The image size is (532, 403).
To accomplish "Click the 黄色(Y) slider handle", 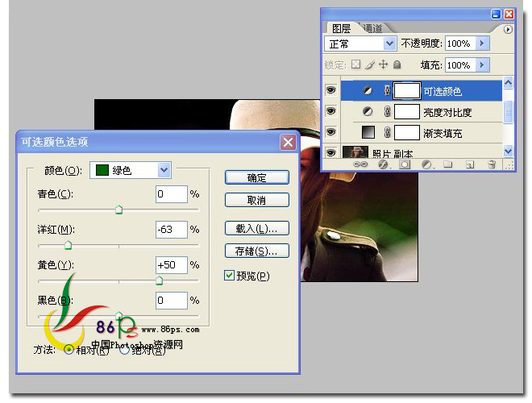I will coord(159,280).
